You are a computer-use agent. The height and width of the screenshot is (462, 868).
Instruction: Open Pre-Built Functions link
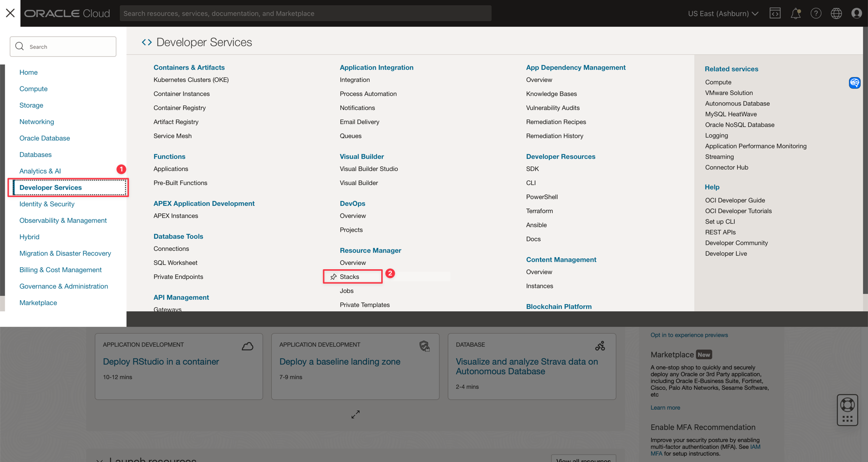pyautogui.click(x=180, y=183)
